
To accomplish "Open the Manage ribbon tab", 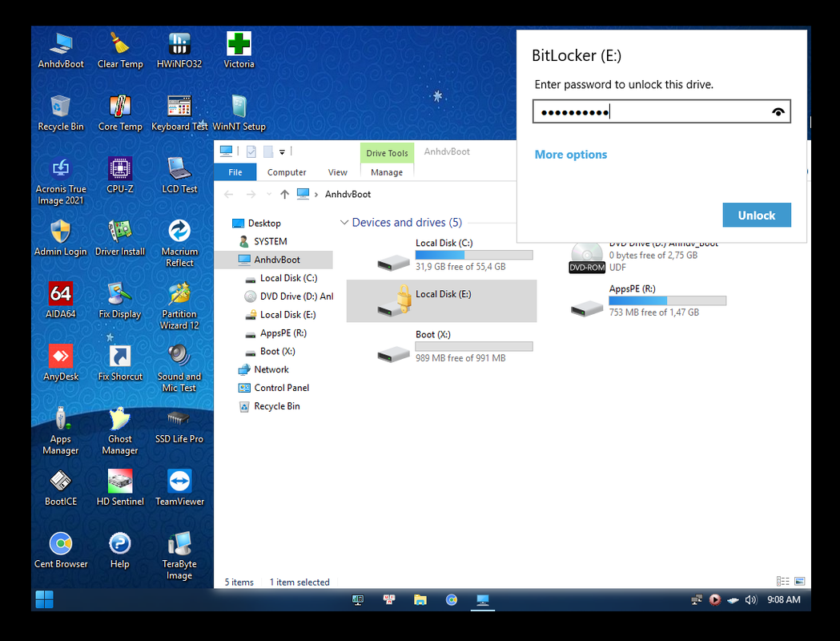I will [387, 172].
